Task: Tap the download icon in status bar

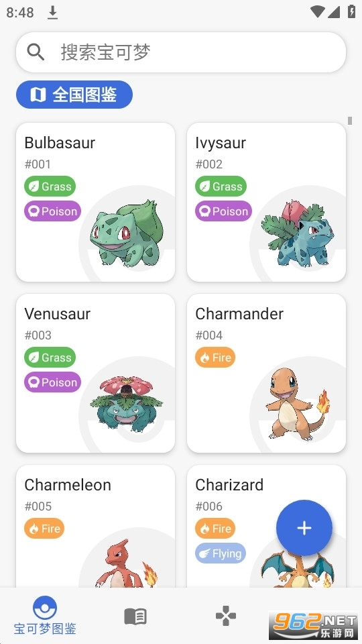Action: [52, 13]
